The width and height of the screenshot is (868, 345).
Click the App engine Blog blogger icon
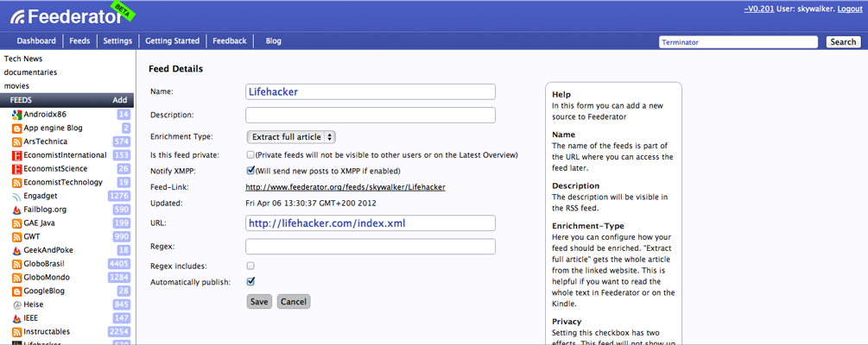point(16,129)
